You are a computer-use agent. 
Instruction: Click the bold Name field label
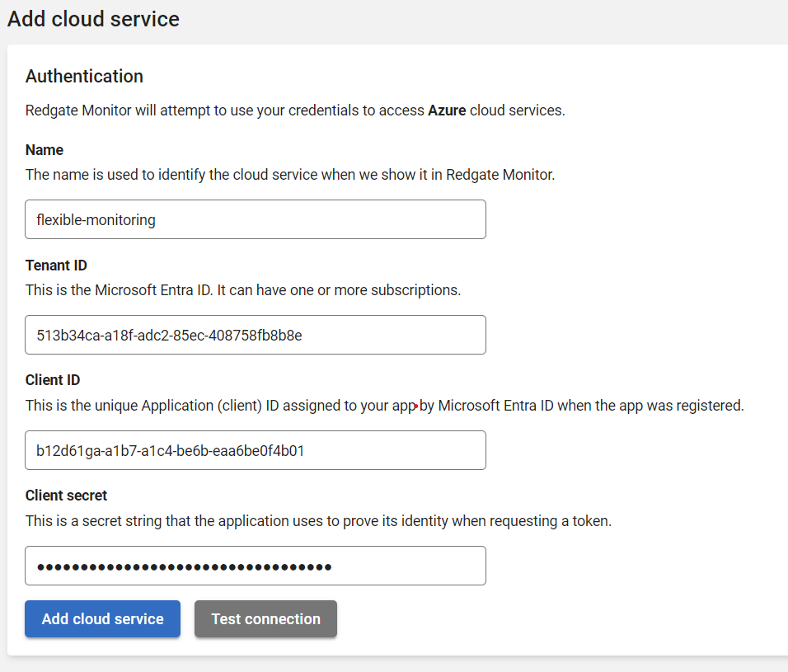(45, 150)
